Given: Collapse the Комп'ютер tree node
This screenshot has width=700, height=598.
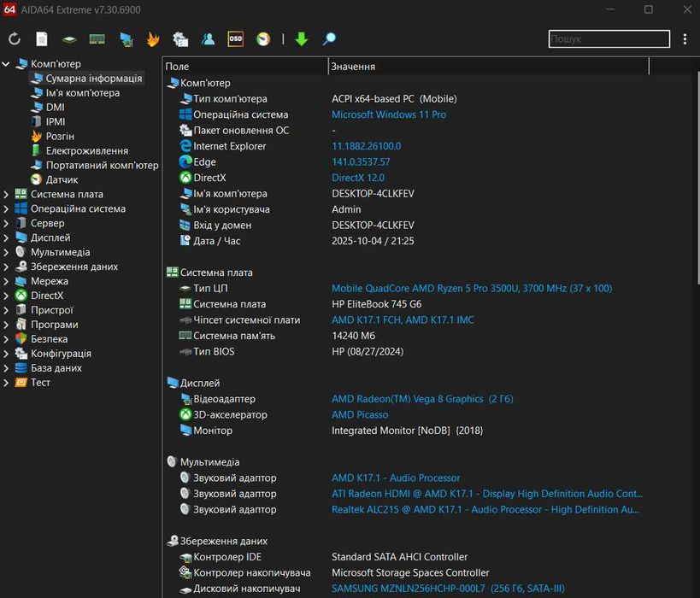Looking at the screenshot, I should (6, 64).
